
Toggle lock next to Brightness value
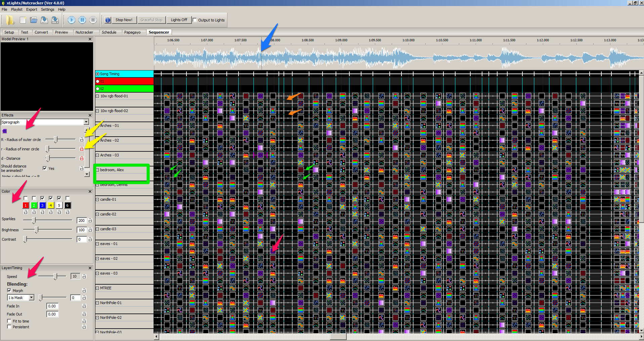click(90, 230)
